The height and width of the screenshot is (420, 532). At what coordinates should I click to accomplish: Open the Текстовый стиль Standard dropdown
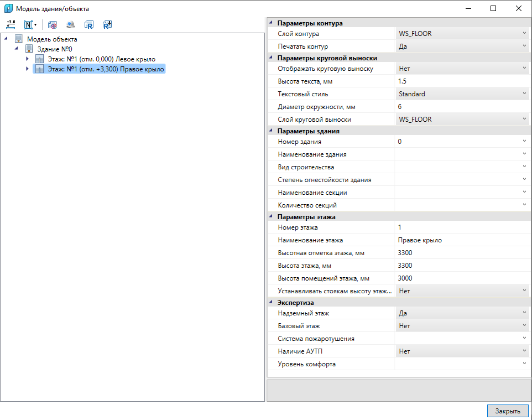[462, 94]
